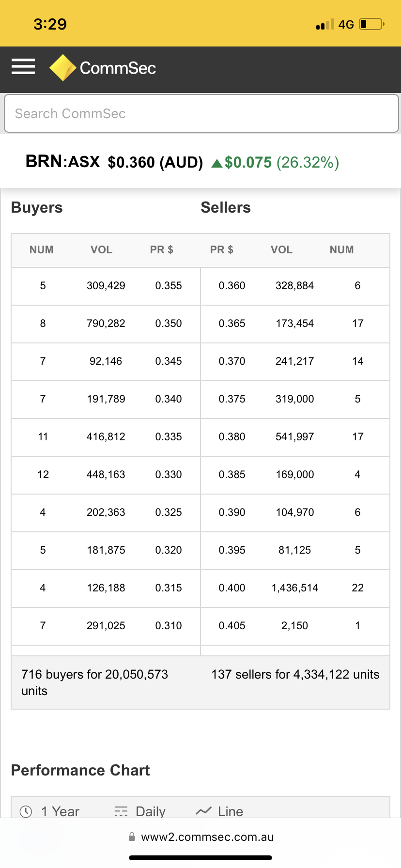
Task: Click the Daily interval icon
Action: [x=121, y=811]
